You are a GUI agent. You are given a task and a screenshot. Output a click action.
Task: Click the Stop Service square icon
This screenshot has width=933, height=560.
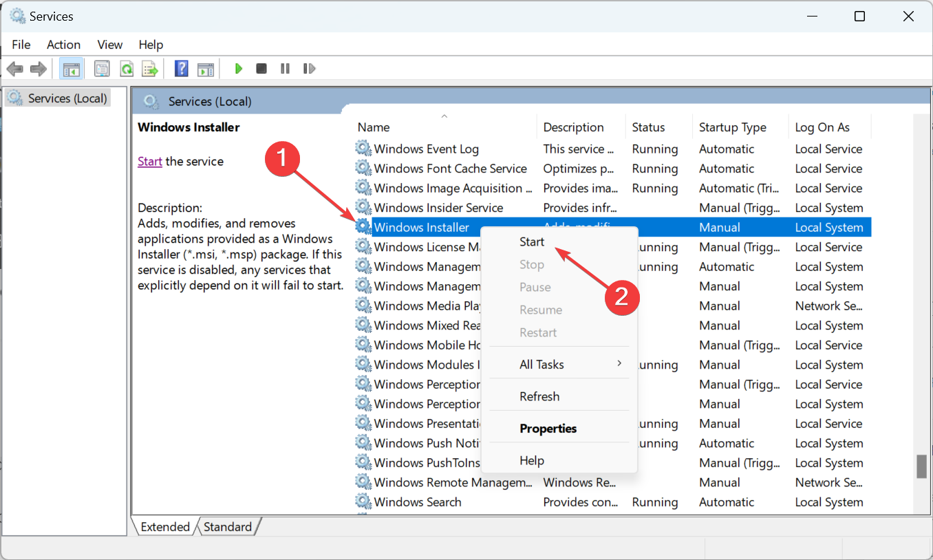(x=261, y=69)
